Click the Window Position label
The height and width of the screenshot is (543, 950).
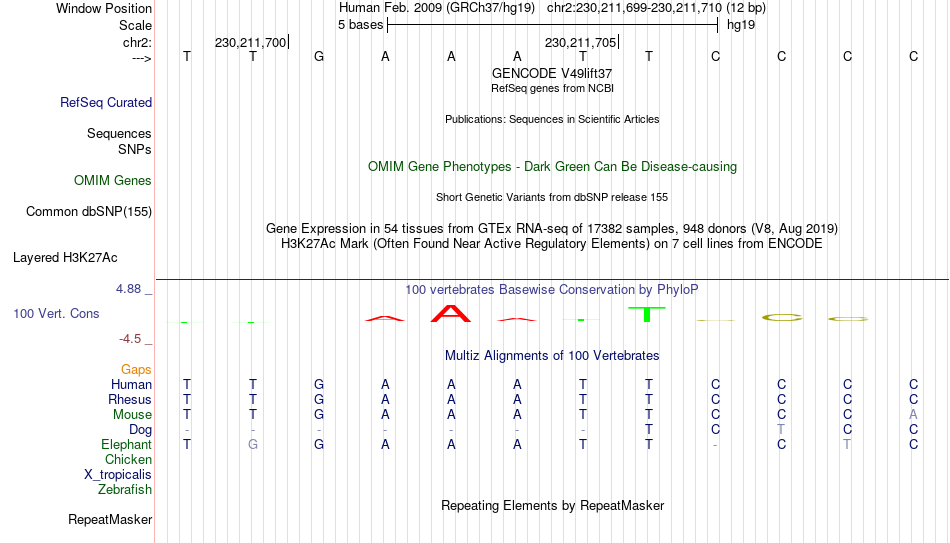104,8
